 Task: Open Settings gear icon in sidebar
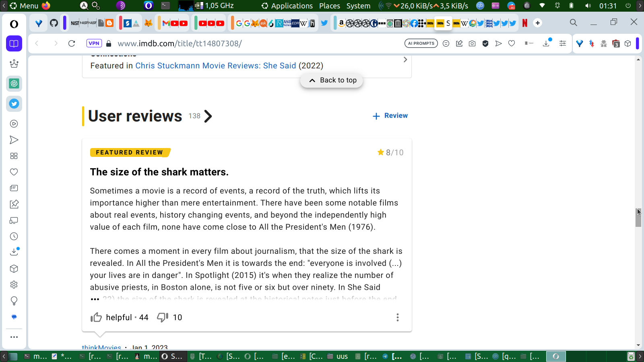pyautogui.click(x=14, y=285)
